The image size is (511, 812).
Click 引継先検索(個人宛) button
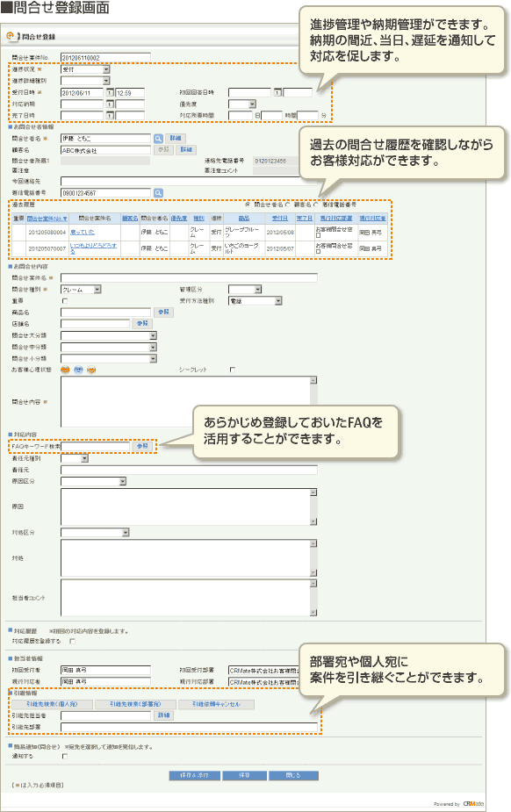click(x=52, y=704)
